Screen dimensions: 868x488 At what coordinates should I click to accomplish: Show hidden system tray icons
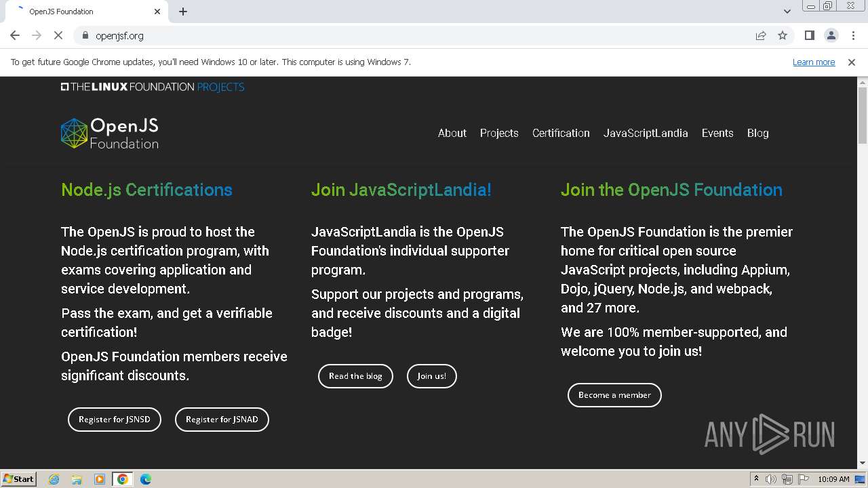coord(756,479)
